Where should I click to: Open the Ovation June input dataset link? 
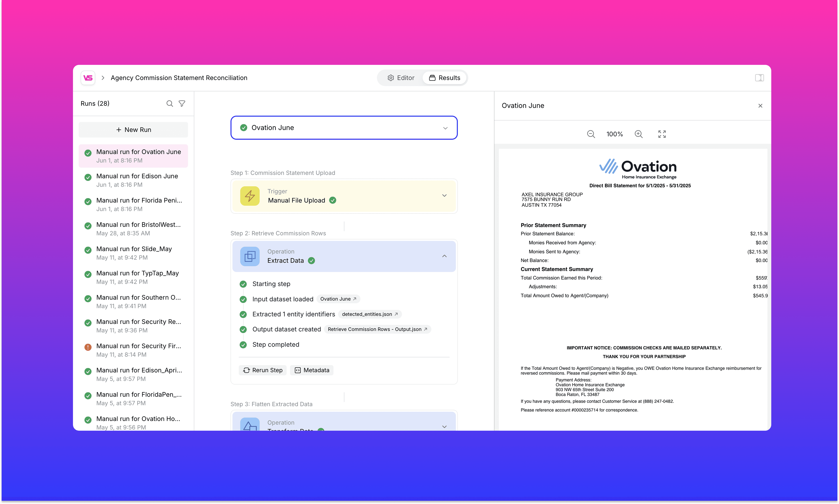pyautogui.click(x=338, y=299)
